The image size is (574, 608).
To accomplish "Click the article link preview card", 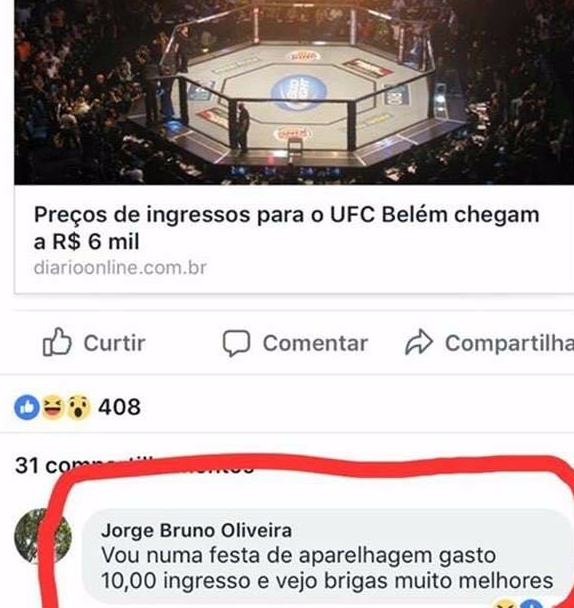I will click(294, 147).
